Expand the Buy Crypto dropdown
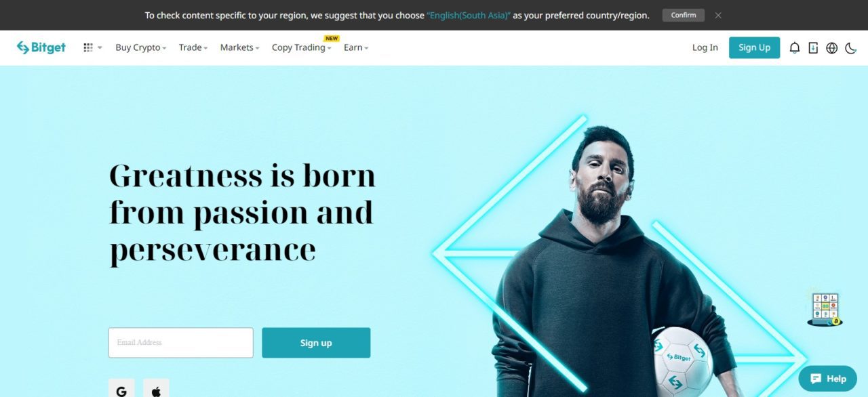 coord(141,47)
